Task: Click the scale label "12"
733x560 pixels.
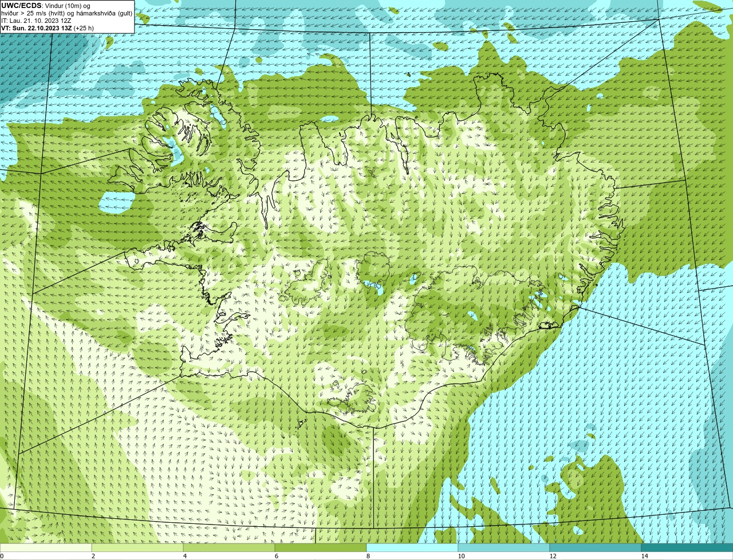Action: [x=553, y=556]
